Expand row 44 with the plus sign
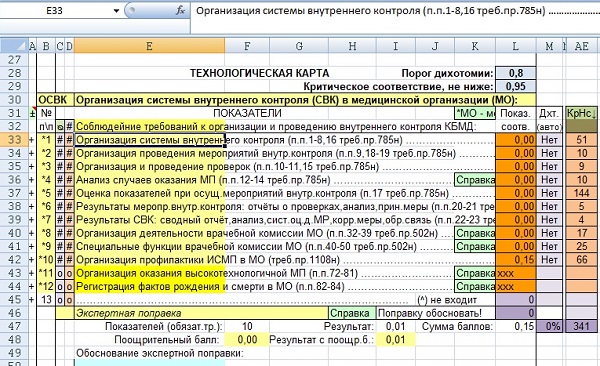Screen dimensions: 600x366 coord(32,286)
